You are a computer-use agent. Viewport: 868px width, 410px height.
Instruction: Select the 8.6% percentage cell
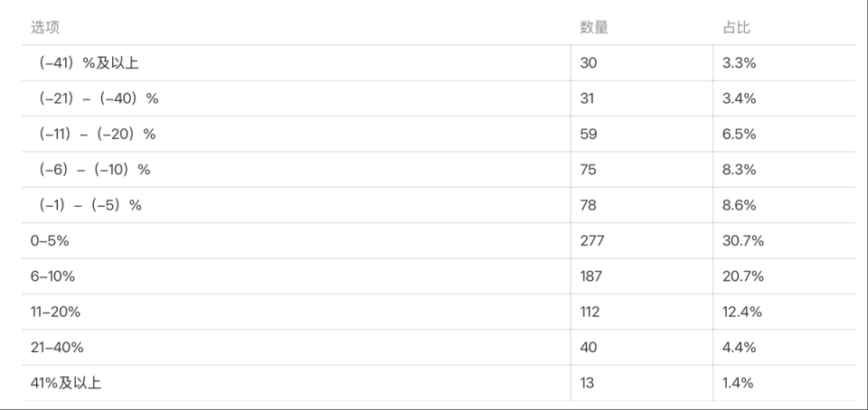[x=740, y=205]
